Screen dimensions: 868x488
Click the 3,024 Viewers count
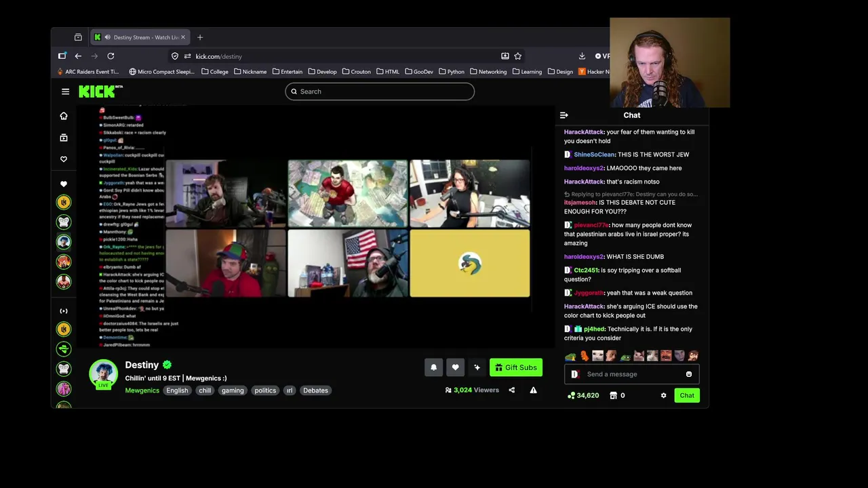pyautogui.click(x=472, y=390)
